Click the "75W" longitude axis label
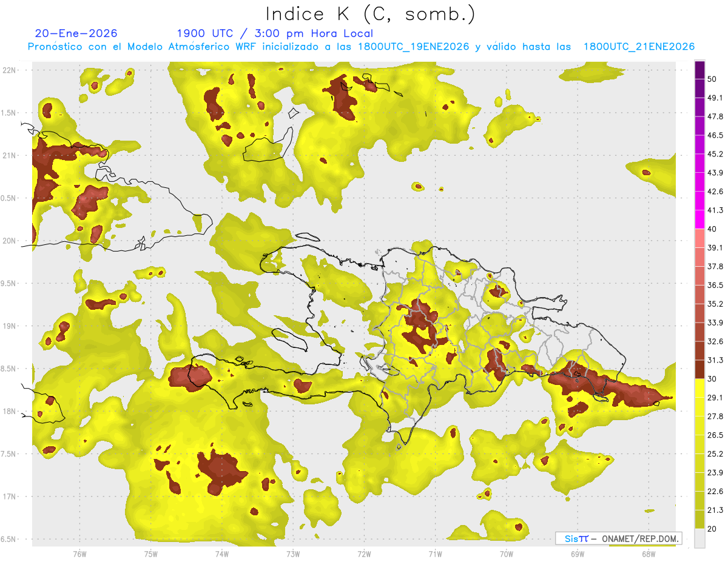This screenshot has width=728, height=562. 150,554
